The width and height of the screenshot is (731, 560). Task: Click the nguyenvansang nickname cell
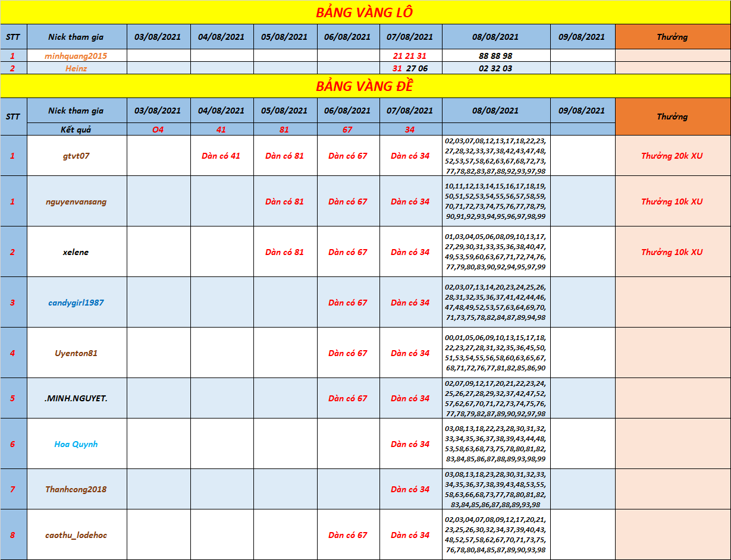(x=76, y=202)
